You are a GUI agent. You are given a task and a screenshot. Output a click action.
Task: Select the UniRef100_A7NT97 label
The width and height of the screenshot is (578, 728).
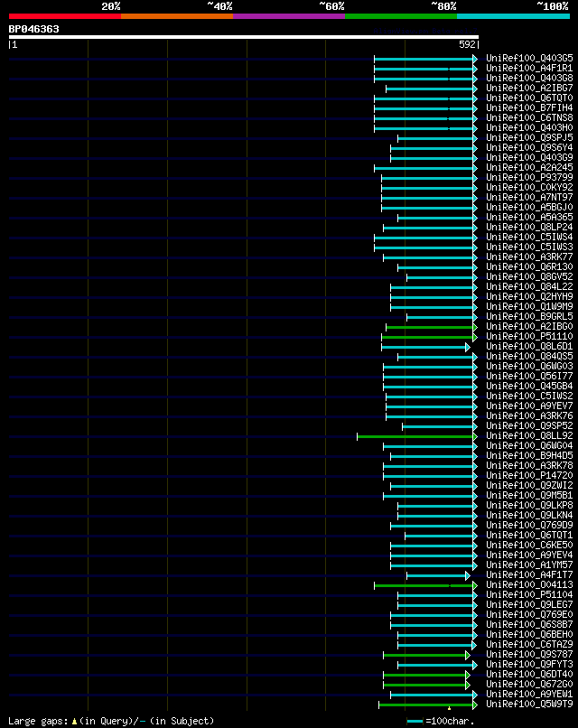coord(529,197)
